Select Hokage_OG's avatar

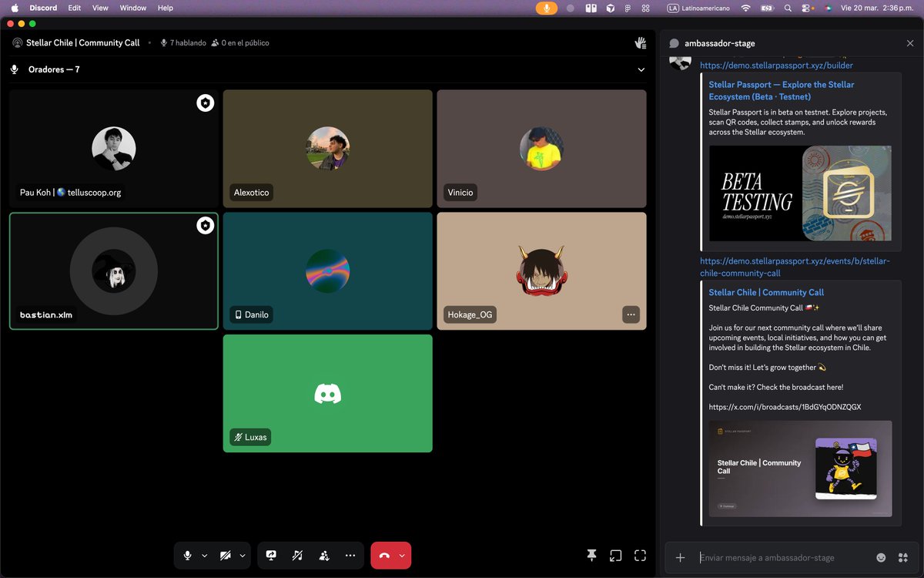[x=541, y=271]
